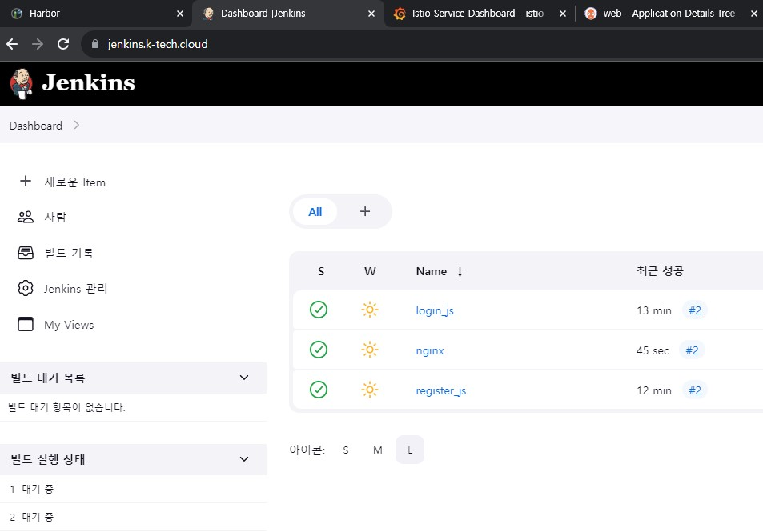Click the My Views window icon
This screenshot has height=532, width=763.
coord(26,324)
